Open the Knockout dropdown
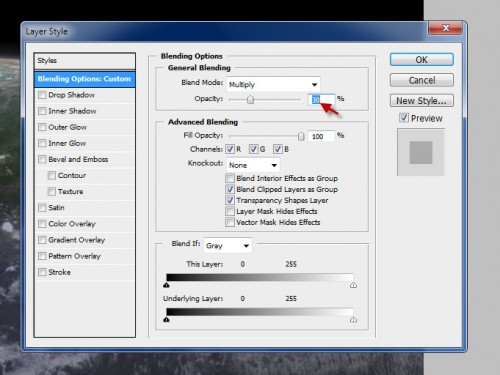The width and height of the screenshot is (500, 375). click(253, 165)
